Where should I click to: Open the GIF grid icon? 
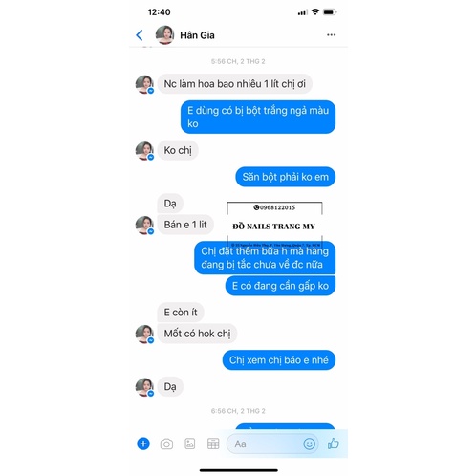(x=213, y=444)
